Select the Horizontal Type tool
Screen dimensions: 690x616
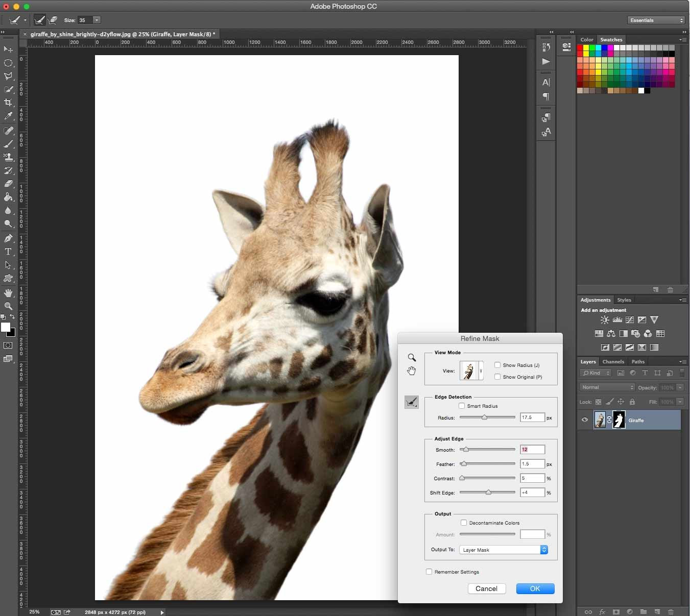[x=8, y=252]
